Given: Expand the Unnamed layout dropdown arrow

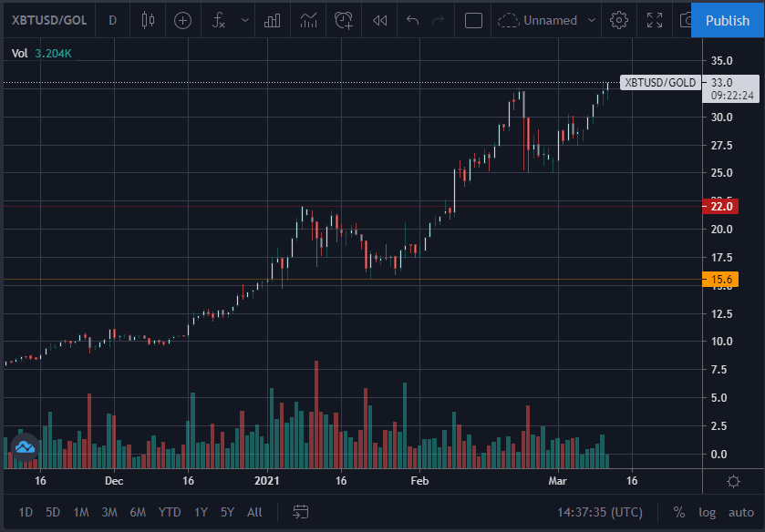Looking at the screenshot, I should pyautogui.click(x=592, y=20).
